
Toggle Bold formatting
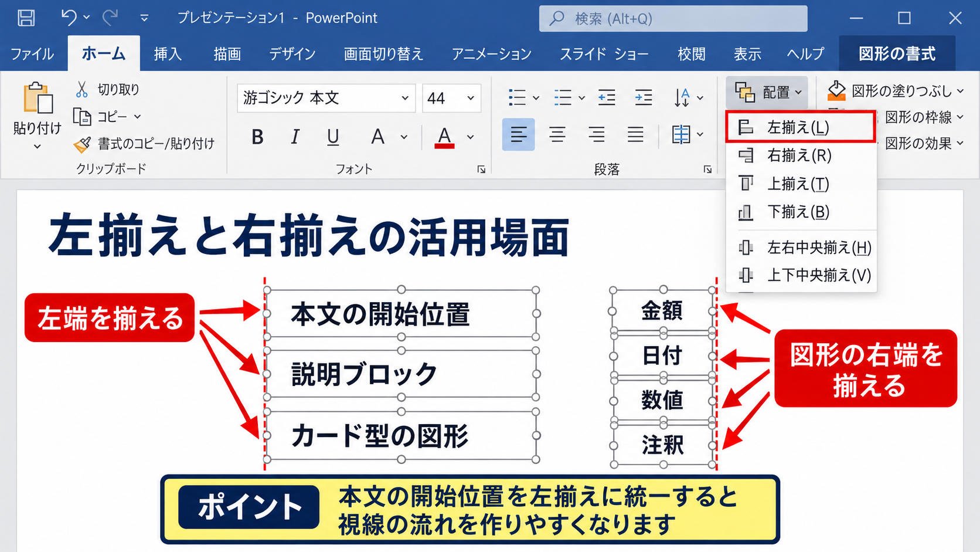257,137
